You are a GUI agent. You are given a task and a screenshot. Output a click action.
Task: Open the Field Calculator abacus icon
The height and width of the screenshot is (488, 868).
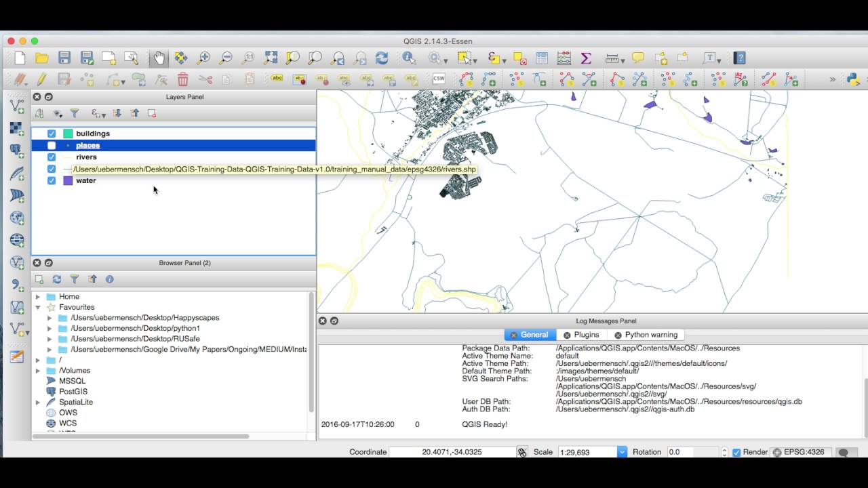pos(564,58)
